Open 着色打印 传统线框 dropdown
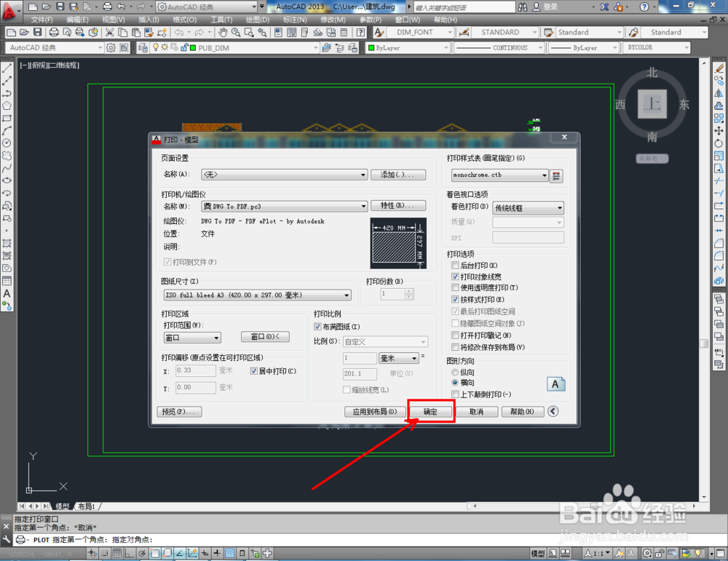 [x=529, y=208]
